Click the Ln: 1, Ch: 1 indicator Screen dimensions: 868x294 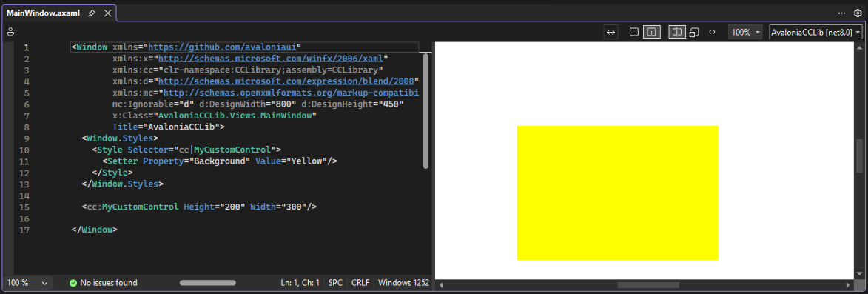[x=300, y=283]
